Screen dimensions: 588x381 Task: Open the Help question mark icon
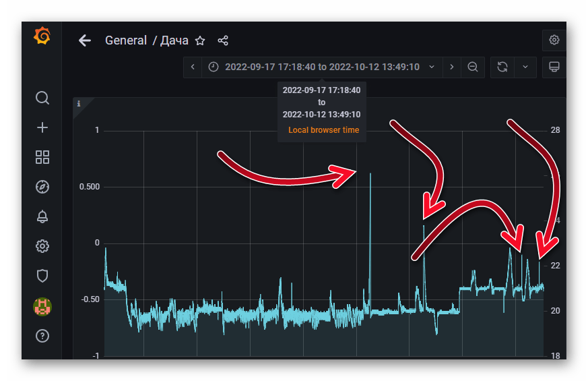tap(42, 336)
